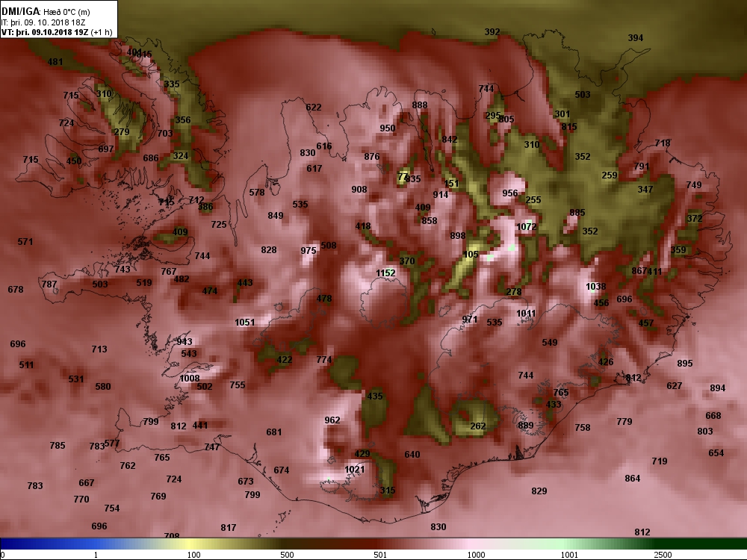Select the 262 value in the yellow patch
Viewport: 747px width, 560px height.
point(478,426)
